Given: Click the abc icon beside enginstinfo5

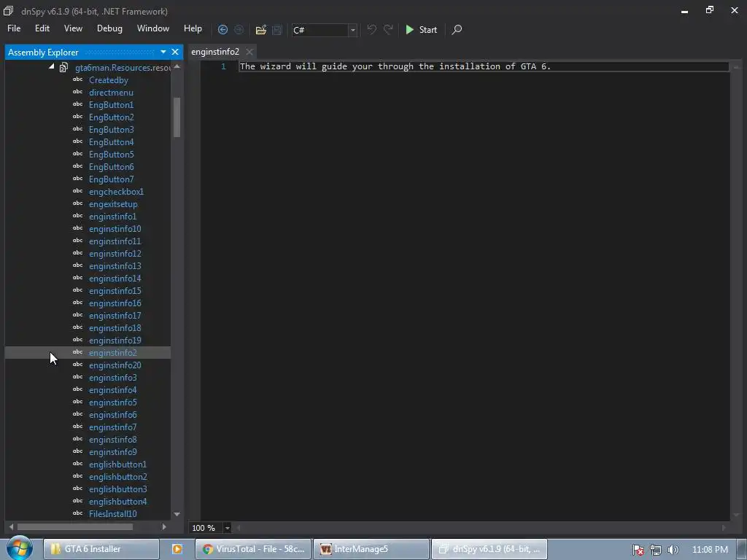Looking at the screenshot, I should point(77,402).
